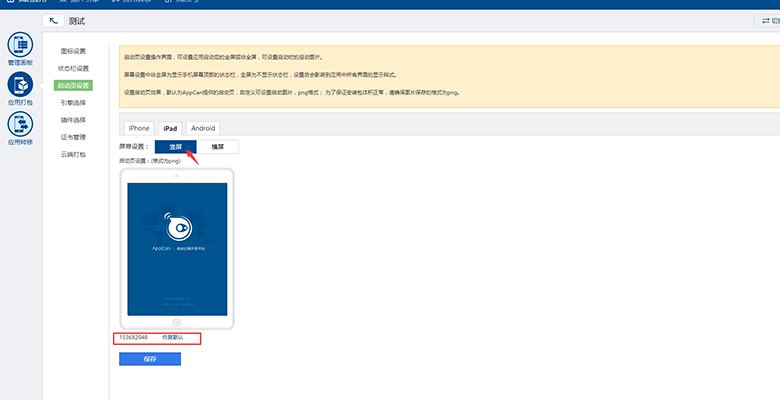
Task: Choose the 竖屏 portrait screen option
Action: [176, 147]
